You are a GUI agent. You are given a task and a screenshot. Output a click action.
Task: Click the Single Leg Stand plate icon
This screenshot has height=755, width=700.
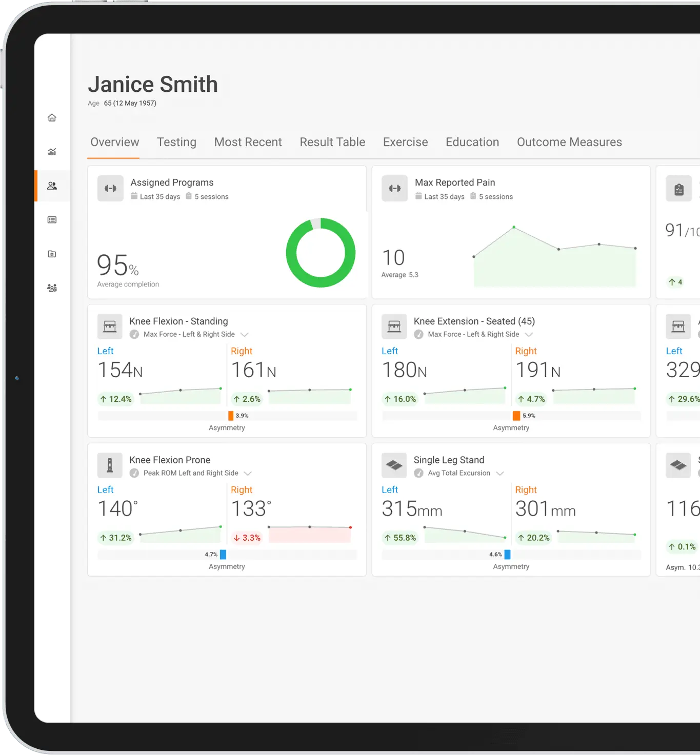click(x=394, y=465)
